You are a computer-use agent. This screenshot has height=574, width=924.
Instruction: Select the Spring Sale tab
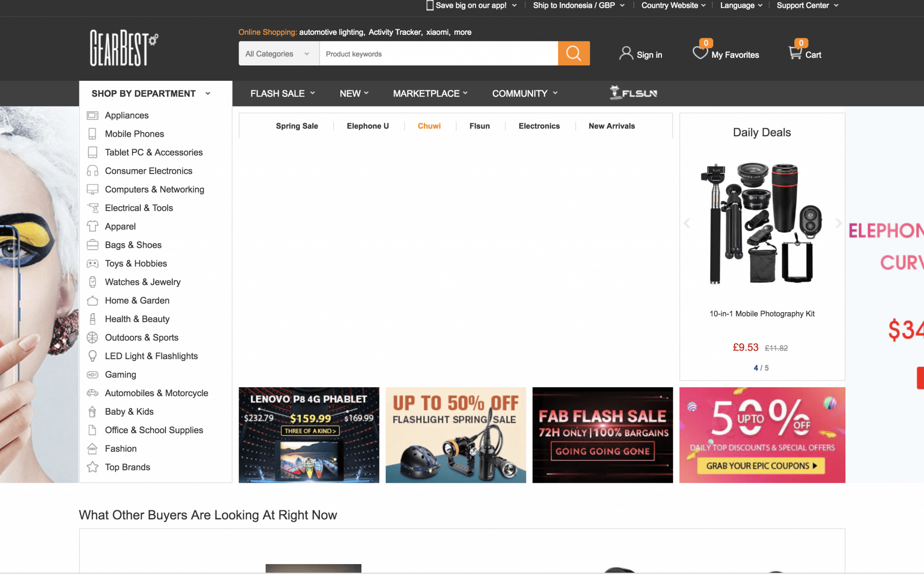297,126
